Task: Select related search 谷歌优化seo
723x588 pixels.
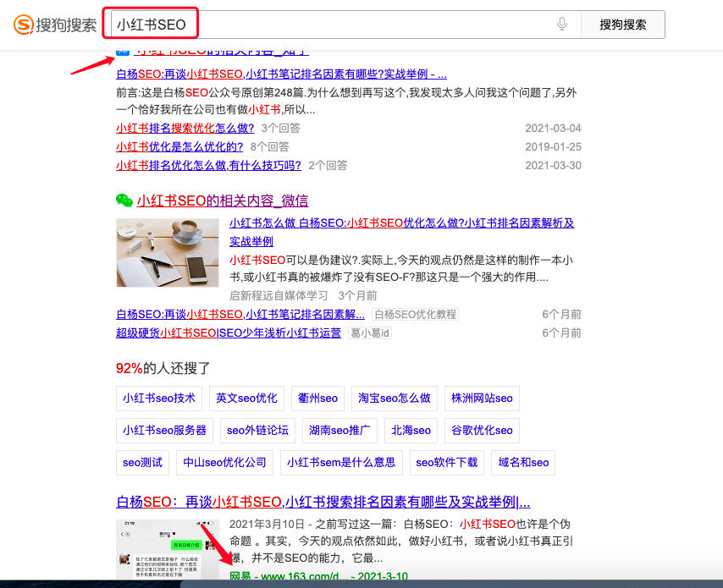Action: pos(482,431)
